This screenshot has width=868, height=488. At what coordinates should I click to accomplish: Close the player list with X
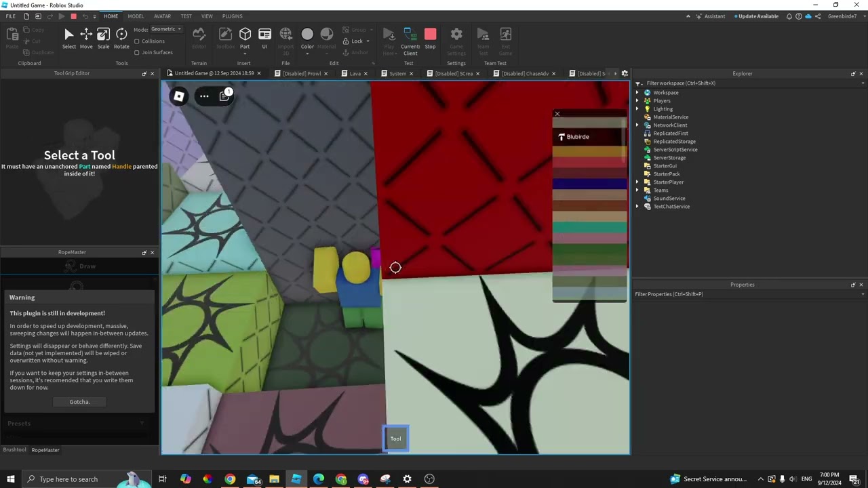[x=557, y=114]
